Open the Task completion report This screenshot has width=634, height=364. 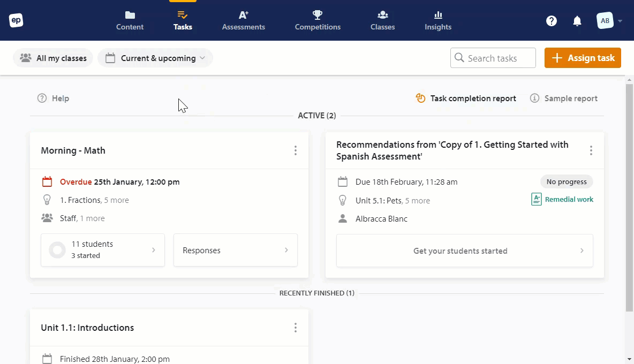[x=466, y=98]
